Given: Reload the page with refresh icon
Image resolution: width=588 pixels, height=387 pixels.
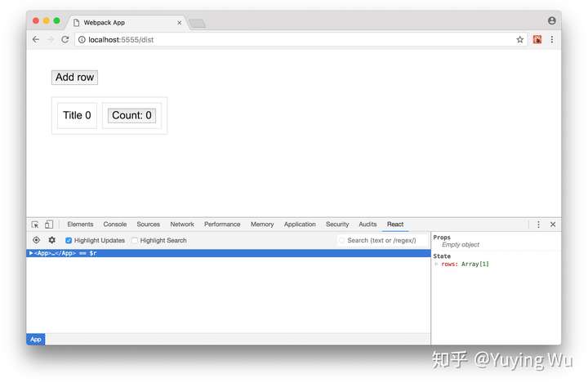Looking at the screenshot, I should tap(65, 39).
